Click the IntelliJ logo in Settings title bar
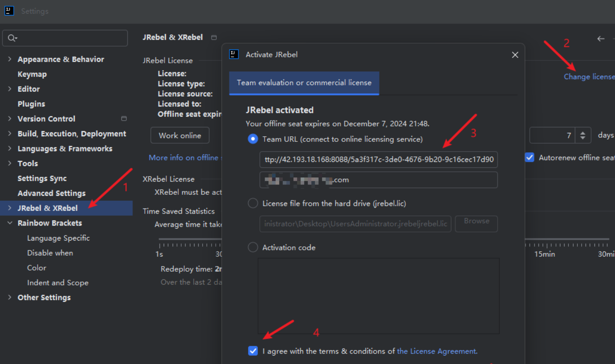The image size is (615, 364). [9, 11]
